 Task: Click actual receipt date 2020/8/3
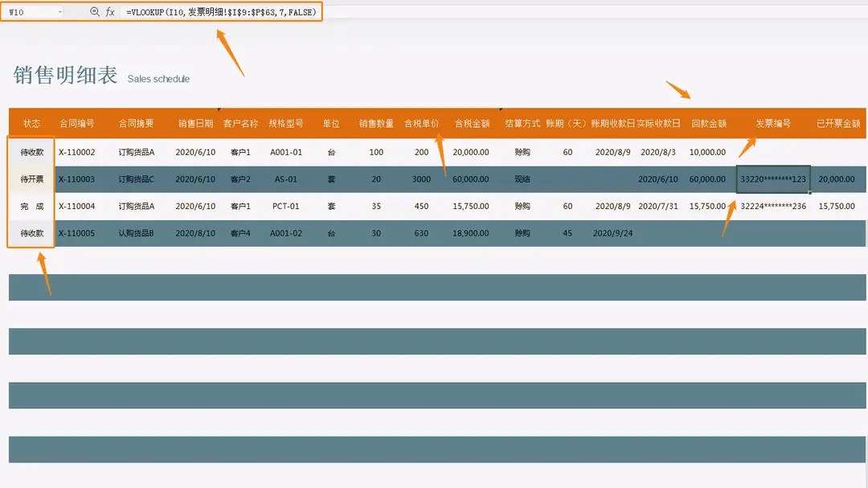coord(658,152)
